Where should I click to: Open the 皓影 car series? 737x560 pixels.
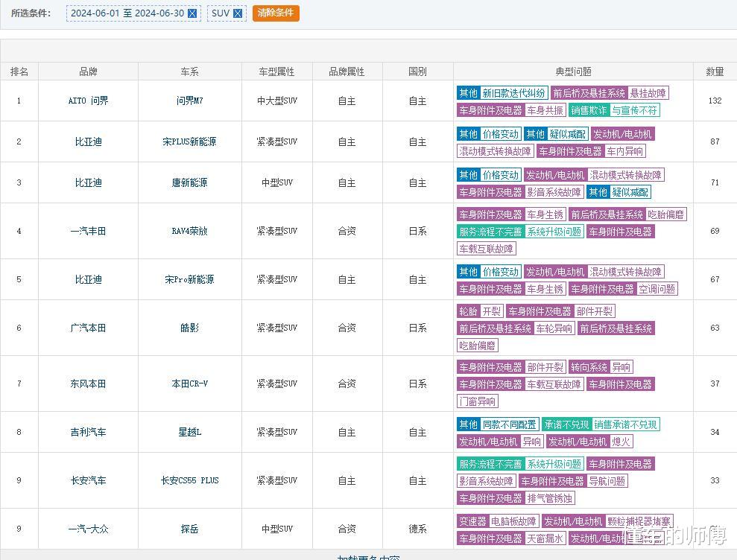(190, 328)
